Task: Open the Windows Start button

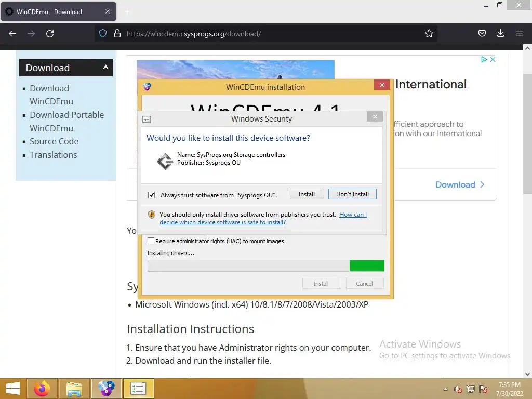Action: pos(13,389)
